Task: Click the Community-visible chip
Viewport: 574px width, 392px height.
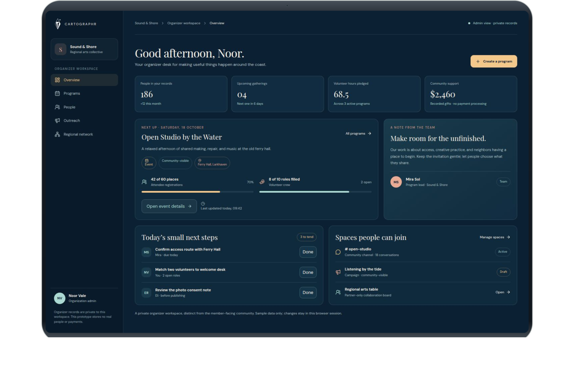Action: pos(175,163)
